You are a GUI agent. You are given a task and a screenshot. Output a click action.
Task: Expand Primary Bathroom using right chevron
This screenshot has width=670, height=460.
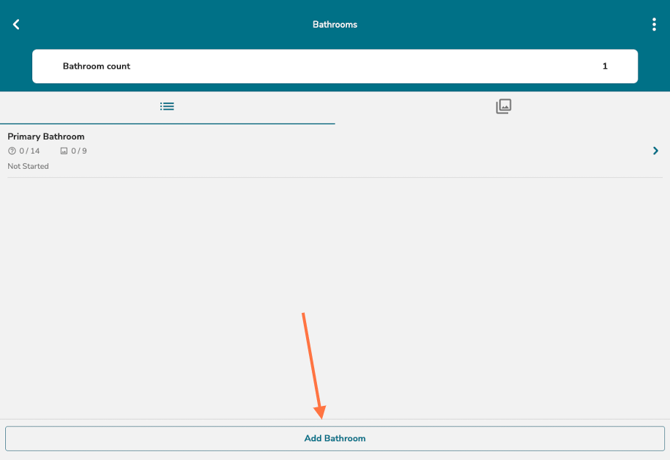[655, 151]
